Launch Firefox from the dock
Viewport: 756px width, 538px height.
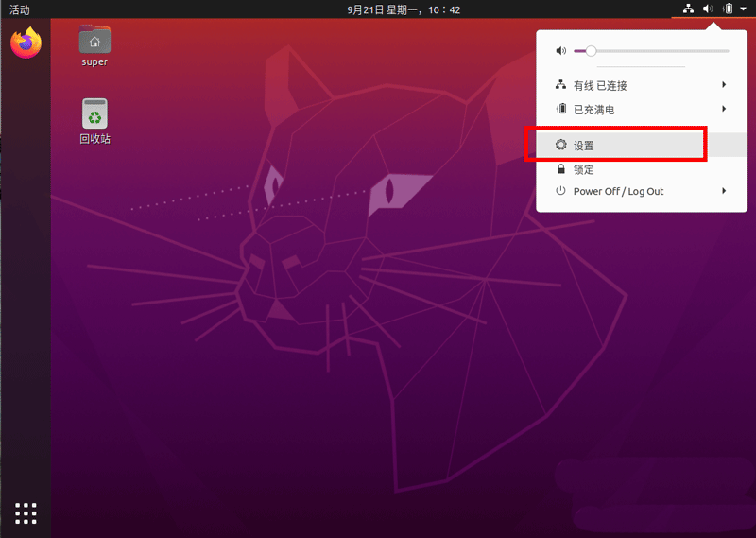point(26,43)
